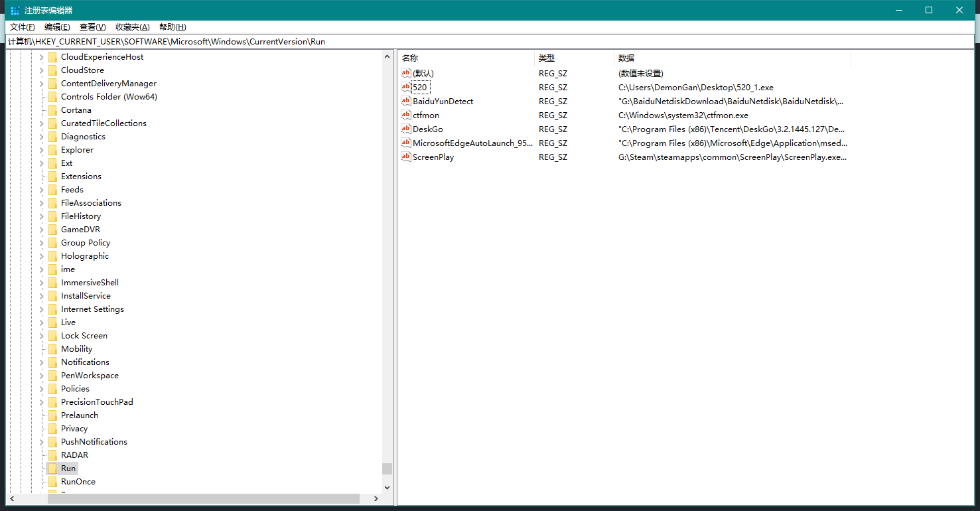The image size is (980, 511).
Task: Click the ScreenPlay.exe data path
Action: [x=733, y=157]
